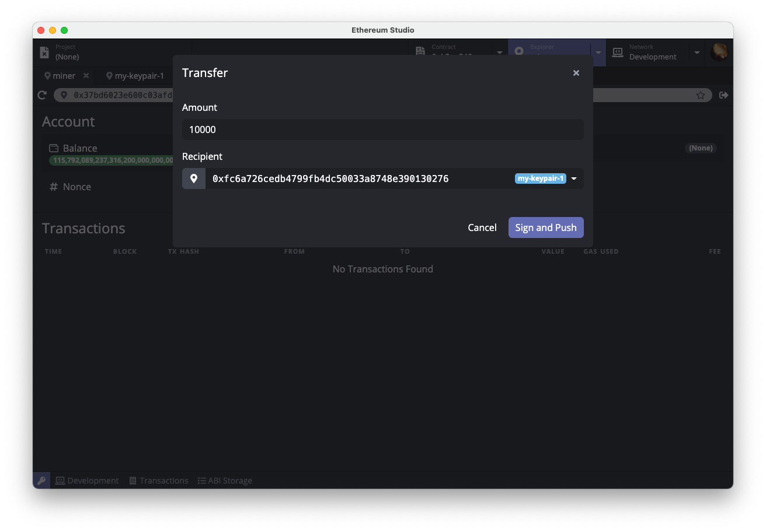Click the location pin icon beside Recipient
766x532 pixels.
point(194,178)
